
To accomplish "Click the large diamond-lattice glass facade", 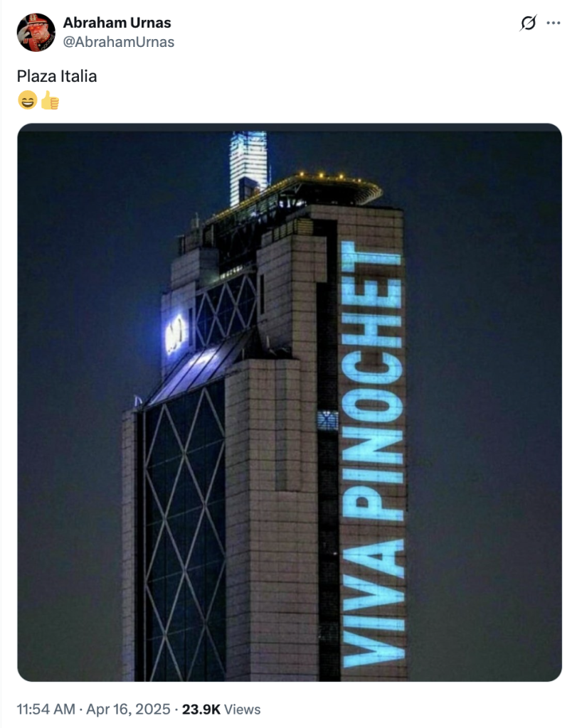I will pyautogui.click(x=185, y=534).
